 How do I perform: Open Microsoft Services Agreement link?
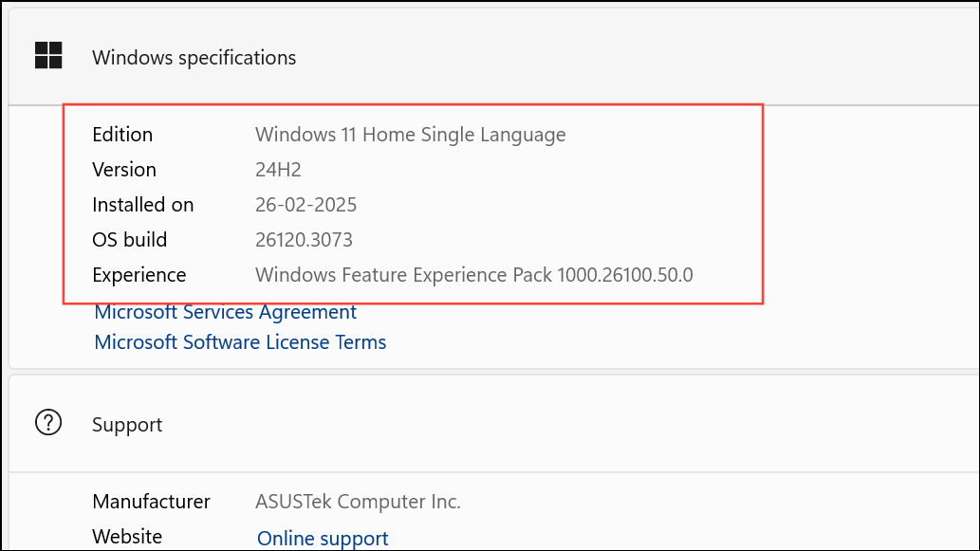(x=225, y=312)
